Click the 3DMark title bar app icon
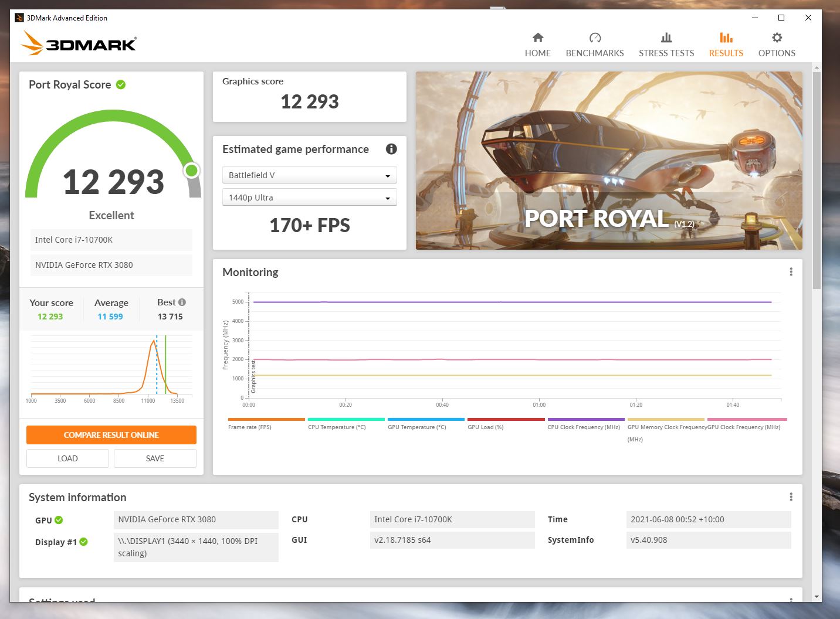The width and height of the screenshot is (840, 619). coord(19,18)
